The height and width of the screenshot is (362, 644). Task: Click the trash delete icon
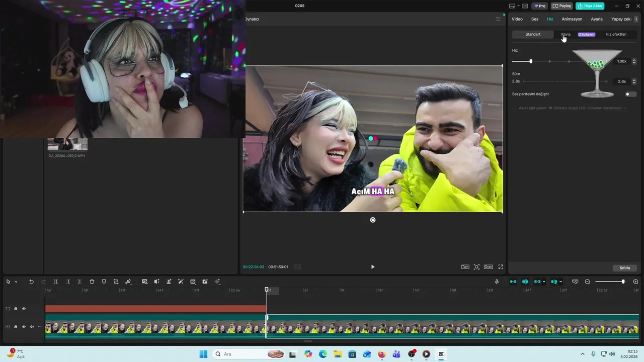92,282
